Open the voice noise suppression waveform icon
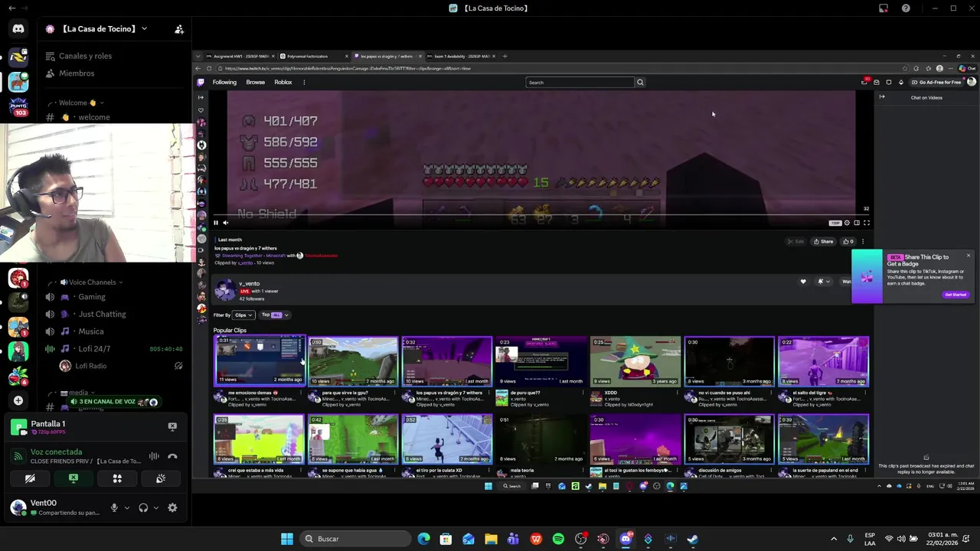This screenshot has width=980, height=551. coord(154,456)
